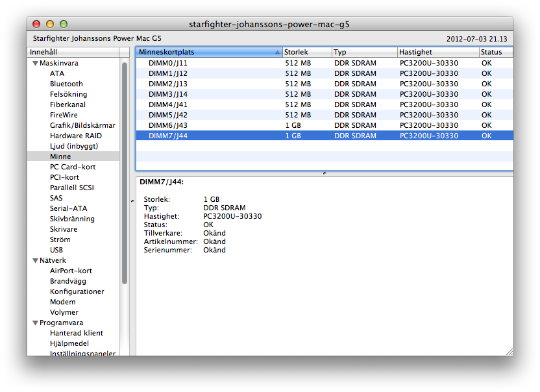The width and height of the screenshot is (540, 392).
Task: Click the Innehåll sidebar header
Action: pyautogui.click(x=73, y=52)
